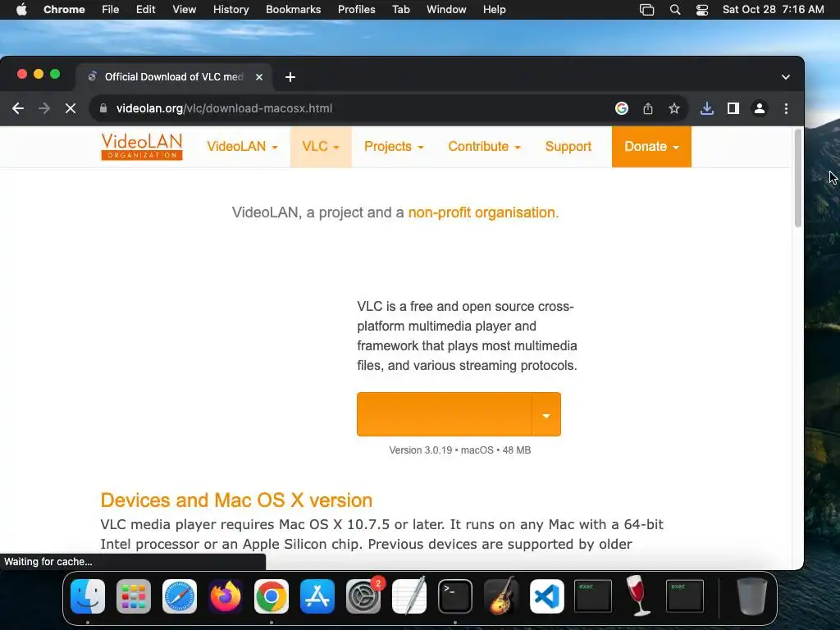Launch GarageBand from the dock

pyautogui.click(x=501, y=596)
